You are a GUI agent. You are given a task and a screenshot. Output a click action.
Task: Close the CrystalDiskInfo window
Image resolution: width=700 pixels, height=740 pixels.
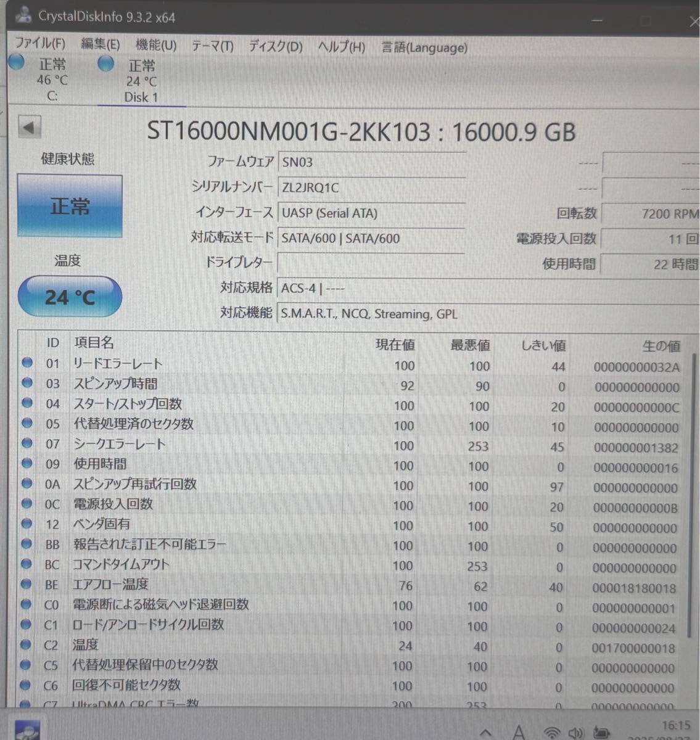[693, 22]
